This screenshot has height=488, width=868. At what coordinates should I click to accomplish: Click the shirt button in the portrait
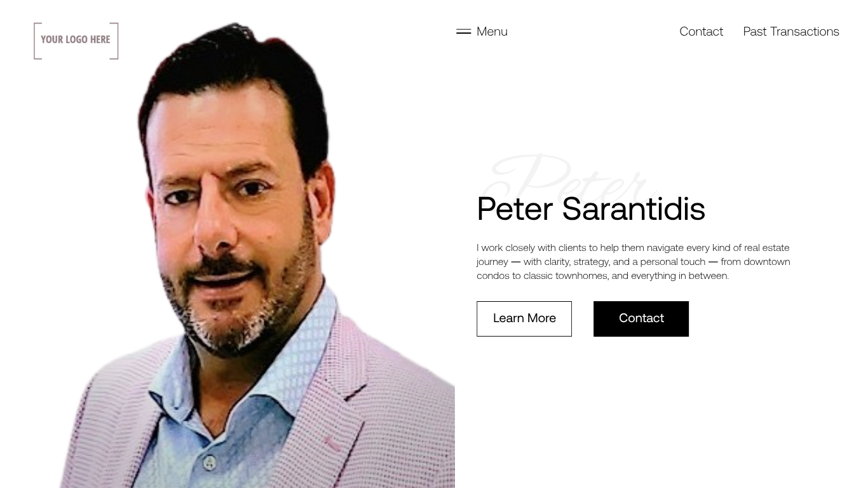click(210, 464)
